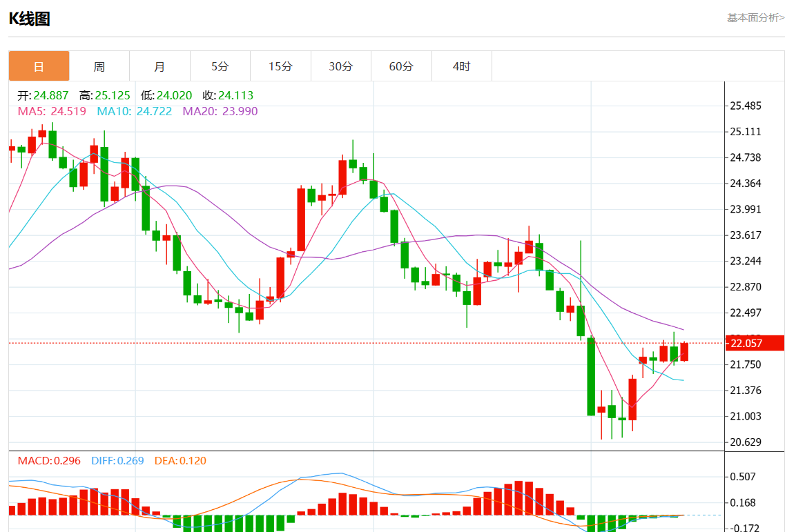Switch to the 周 weekly tab
The height and width of the screenshot is (532, 805).
pyautogui.click(x=99, y=66)
